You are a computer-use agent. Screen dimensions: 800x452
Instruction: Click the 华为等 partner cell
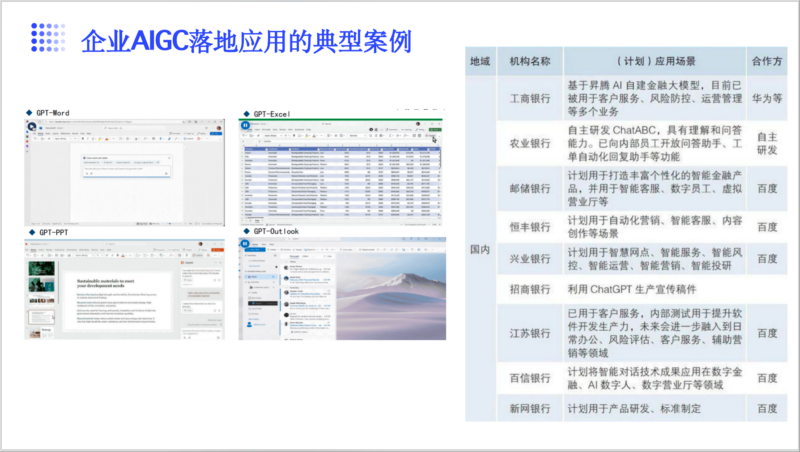(767, 98)
